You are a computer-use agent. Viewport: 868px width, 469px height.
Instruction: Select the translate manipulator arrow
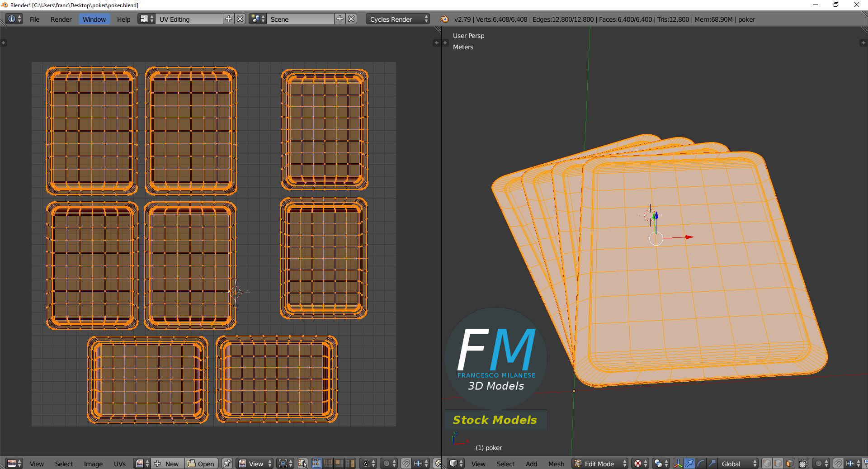689,464
